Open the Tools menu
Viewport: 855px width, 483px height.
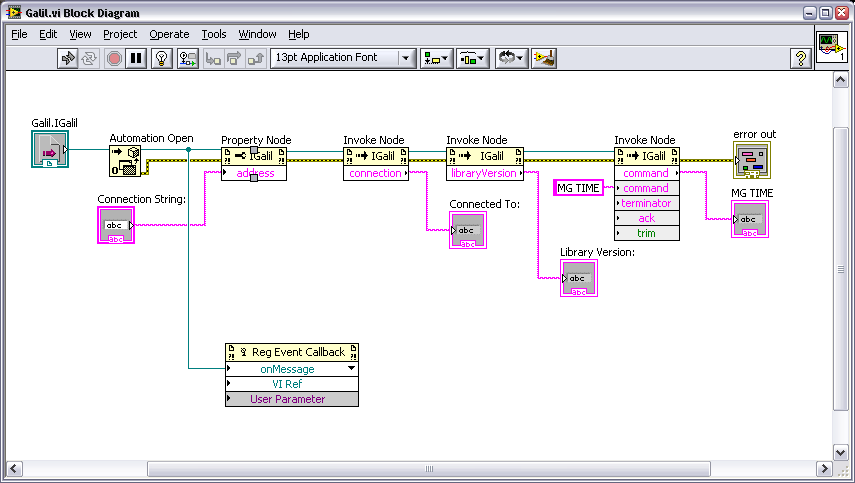[214, 34]
